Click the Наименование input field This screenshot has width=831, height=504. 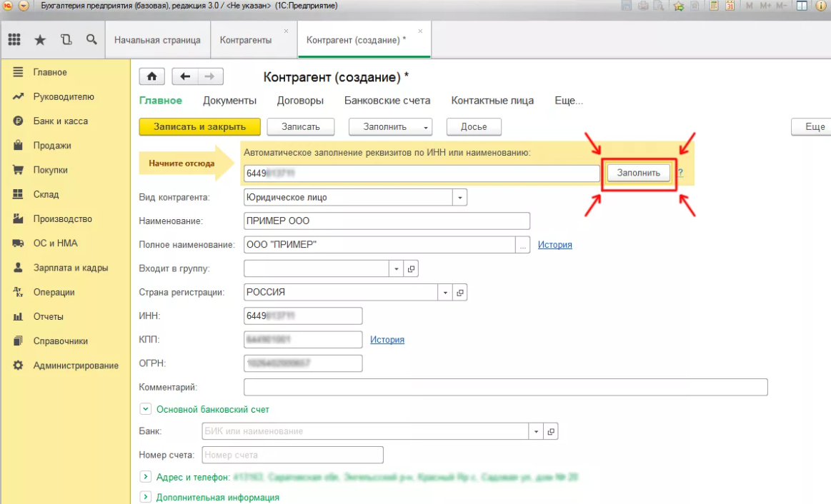click(387, 221)
